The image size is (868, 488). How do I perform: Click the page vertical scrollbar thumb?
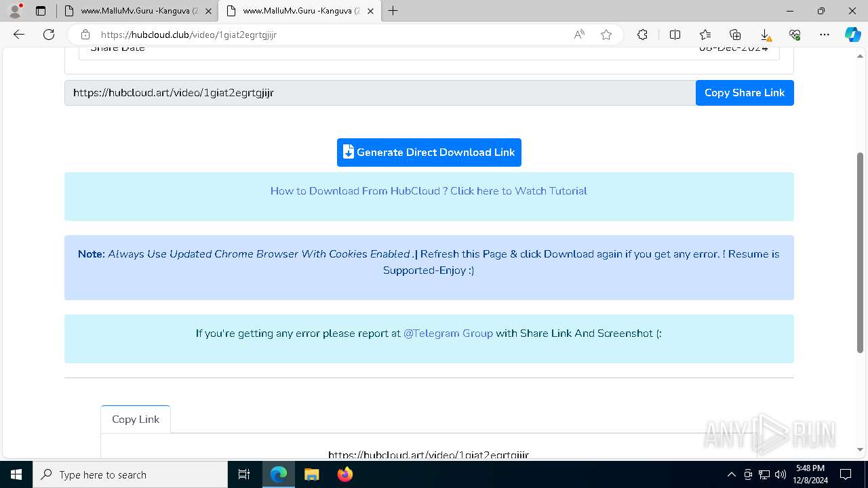tap(861, 252)
